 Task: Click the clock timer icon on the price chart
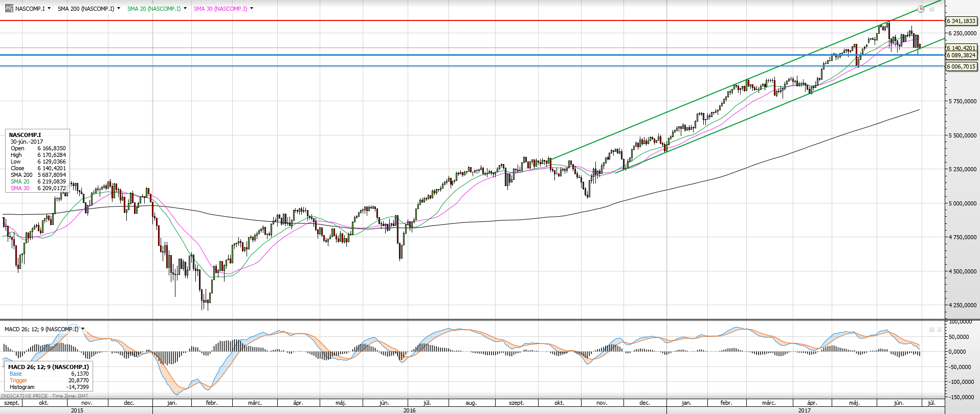pos(921,9)
